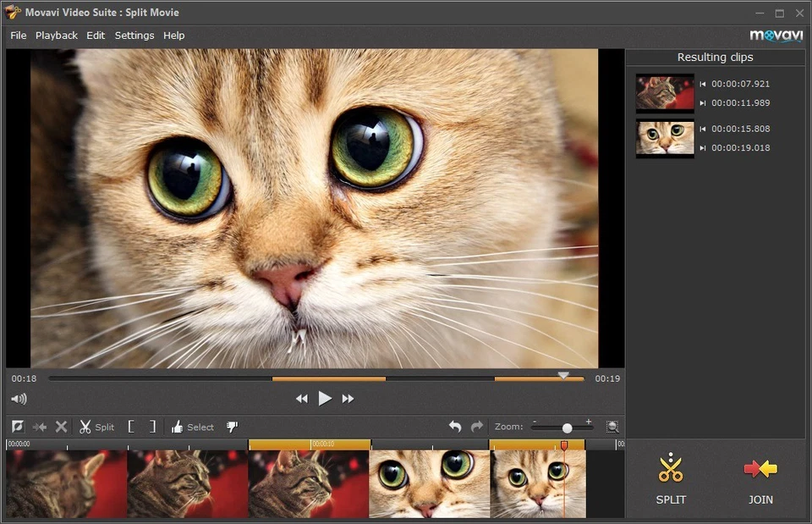Click the Undo arrow icon
The image size is (812, 524).
tap(455, 427)
